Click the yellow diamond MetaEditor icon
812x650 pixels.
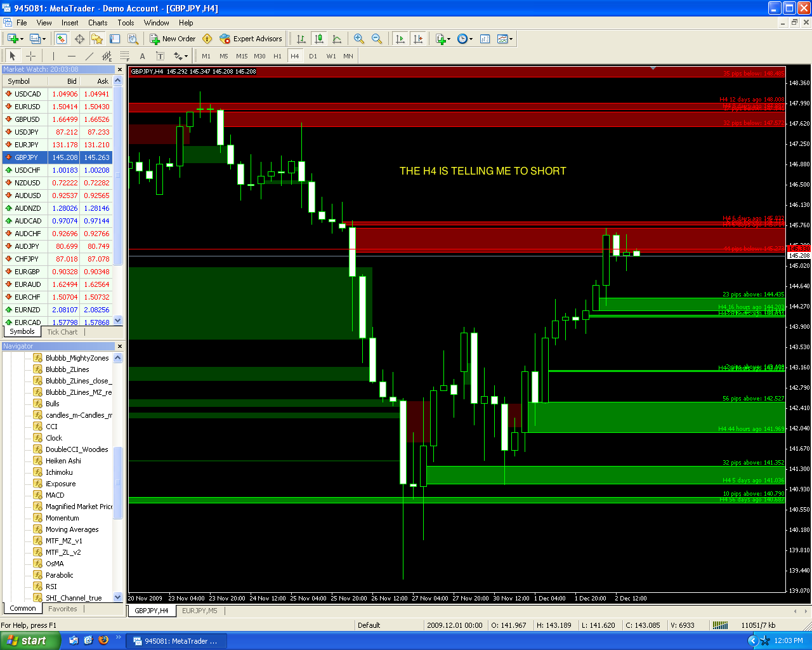(x=207, y=39)
